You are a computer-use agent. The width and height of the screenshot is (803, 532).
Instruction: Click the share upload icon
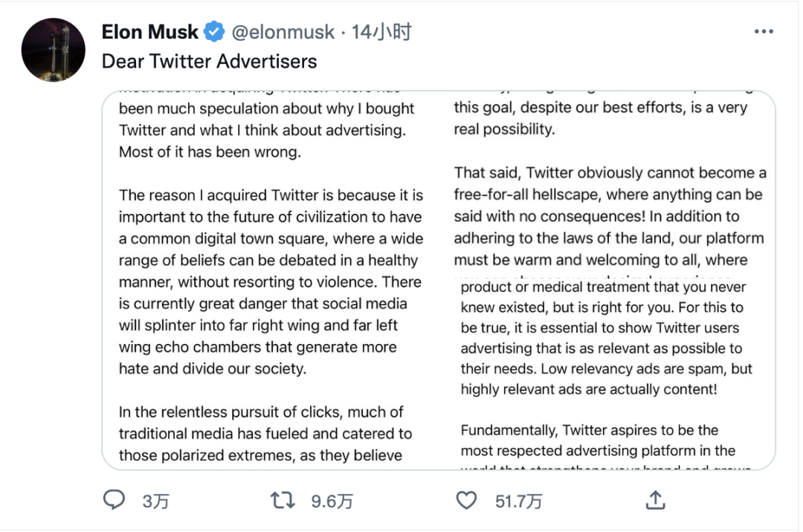(x=655, y=501)
